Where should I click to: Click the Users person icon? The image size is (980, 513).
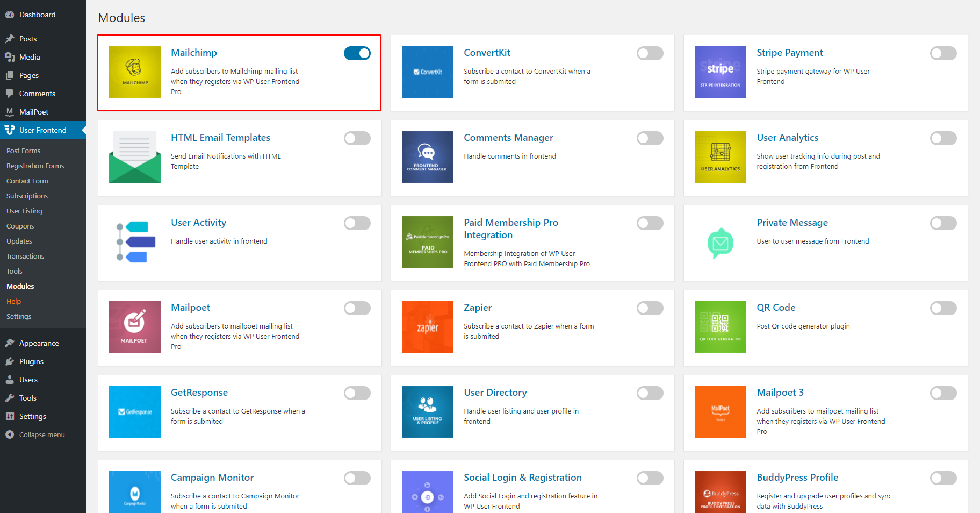tap(10, 380)
